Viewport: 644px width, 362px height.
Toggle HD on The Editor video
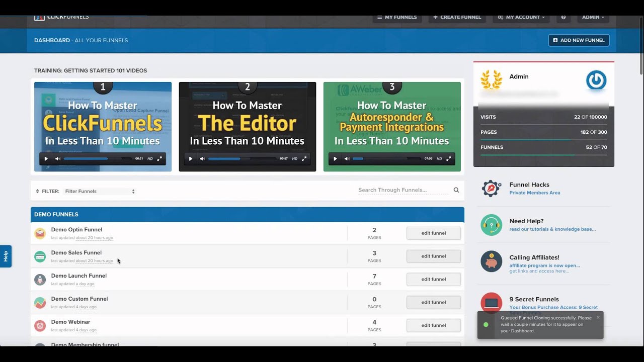click(294, 159)
